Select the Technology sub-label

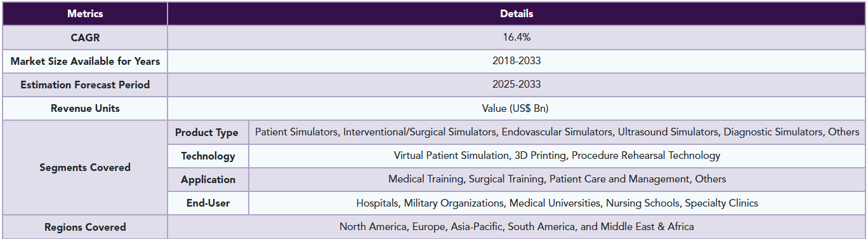tap(207, 156)
